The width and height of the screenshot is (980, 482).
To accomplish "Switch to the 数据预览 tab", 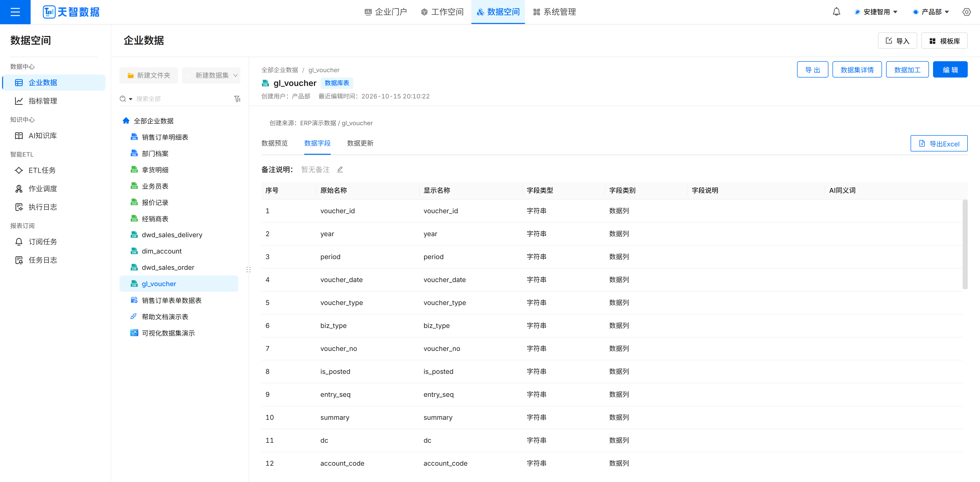I will [x=274, y=143].
